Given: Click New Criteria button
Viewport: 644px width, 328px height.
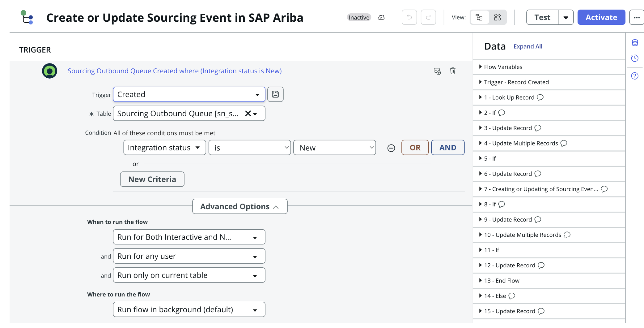Looking at the screenshot, I should point(152,179).
